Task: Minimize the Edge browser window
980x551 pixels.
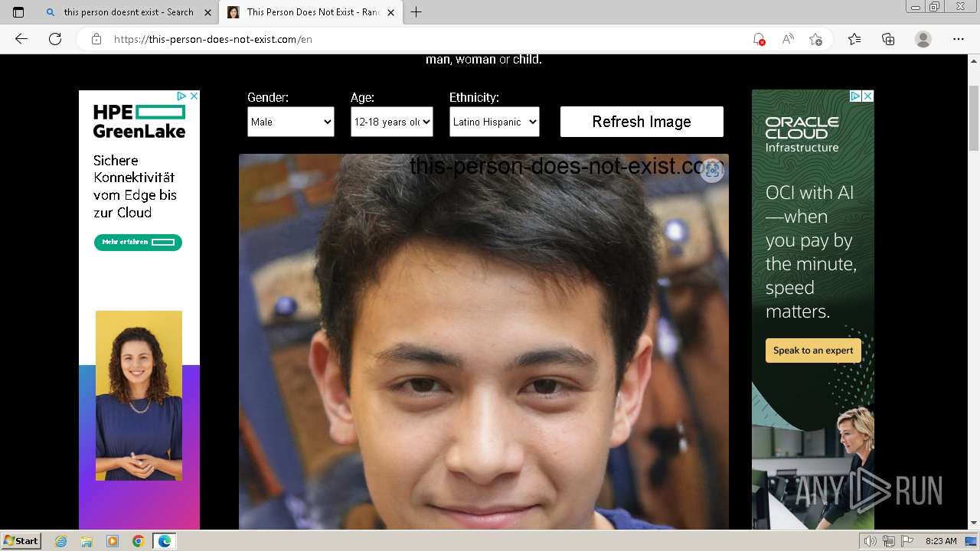Action: pyautogui.click(x=916, y=7)
